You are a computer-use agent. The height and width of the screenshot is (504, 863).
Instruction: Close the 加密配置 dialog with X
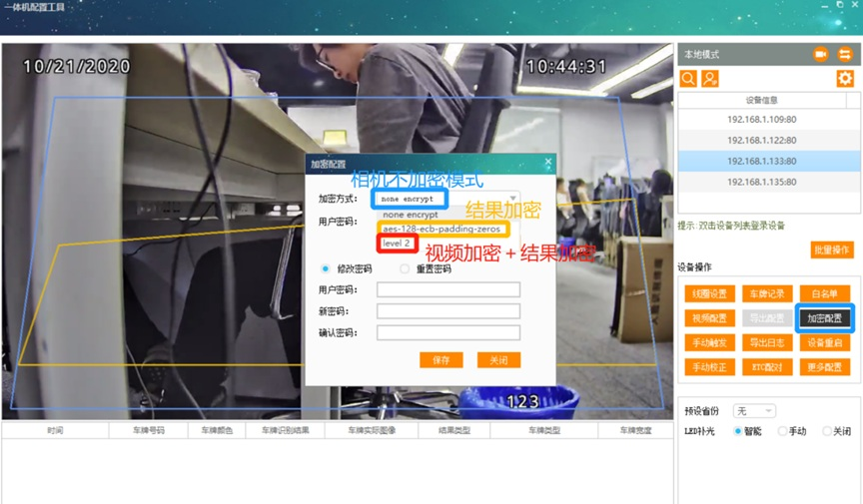pyautogui.click(x=547, y=162)
